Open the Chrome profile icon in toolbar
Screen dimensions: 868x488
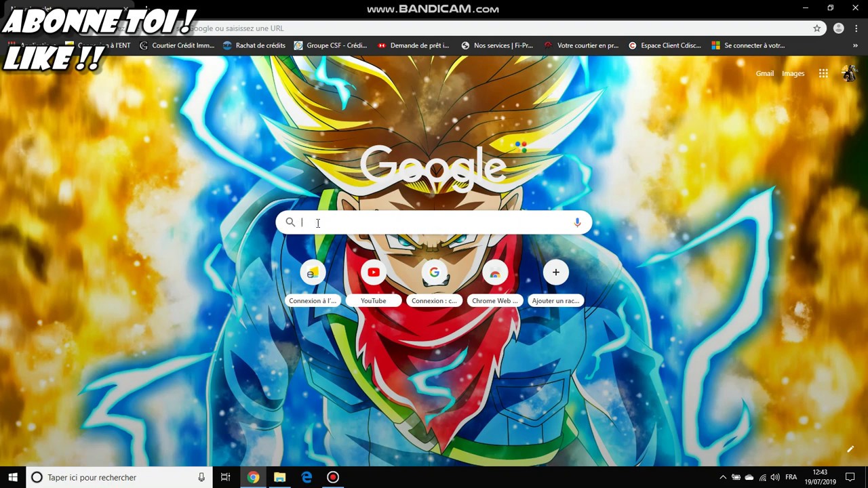(839, 28)
